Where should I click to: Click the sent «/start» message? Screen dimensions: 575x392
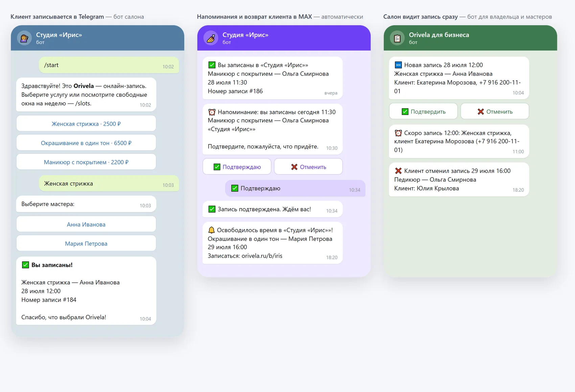point(109,65)
